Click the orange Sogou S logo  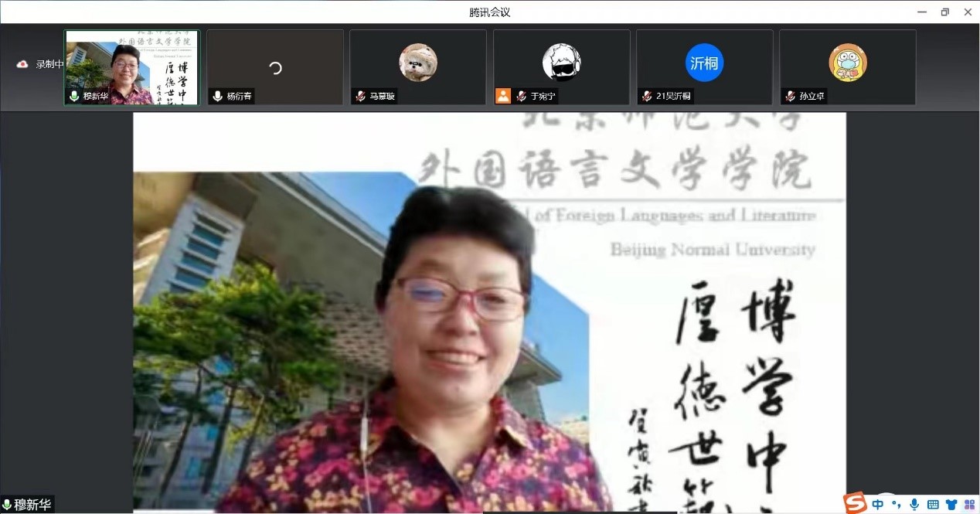856,504
